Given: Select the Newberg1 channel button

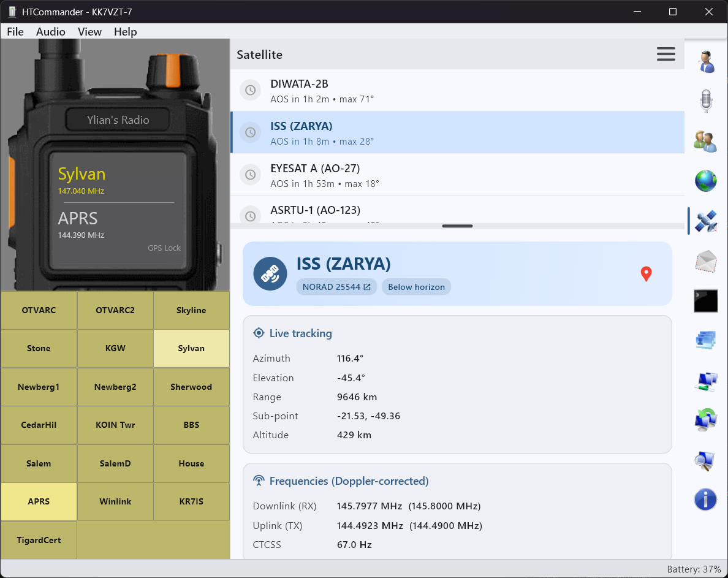Looking at the screenshot, I should [x=39, y=387].
